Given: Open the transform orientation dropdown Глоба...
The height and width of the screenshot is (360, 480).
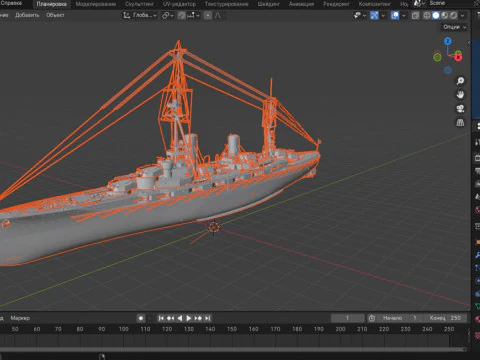Looking at the screenshot, I should (x=140, y=15).
